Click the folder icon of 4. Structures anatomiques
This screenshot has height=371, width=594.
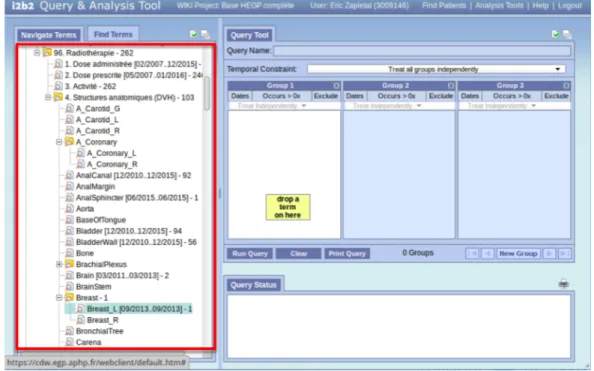click(x=58, y=97)
